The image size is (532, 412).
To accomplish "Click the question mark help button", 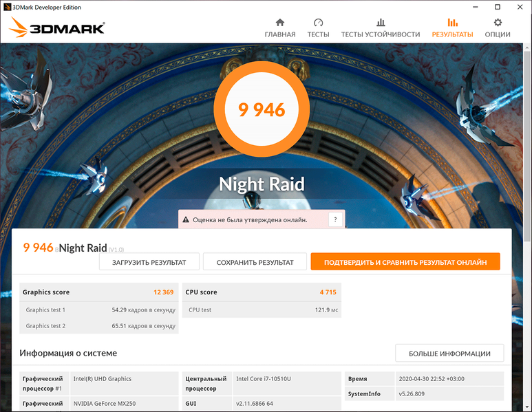I will click(x=335, y=219).
